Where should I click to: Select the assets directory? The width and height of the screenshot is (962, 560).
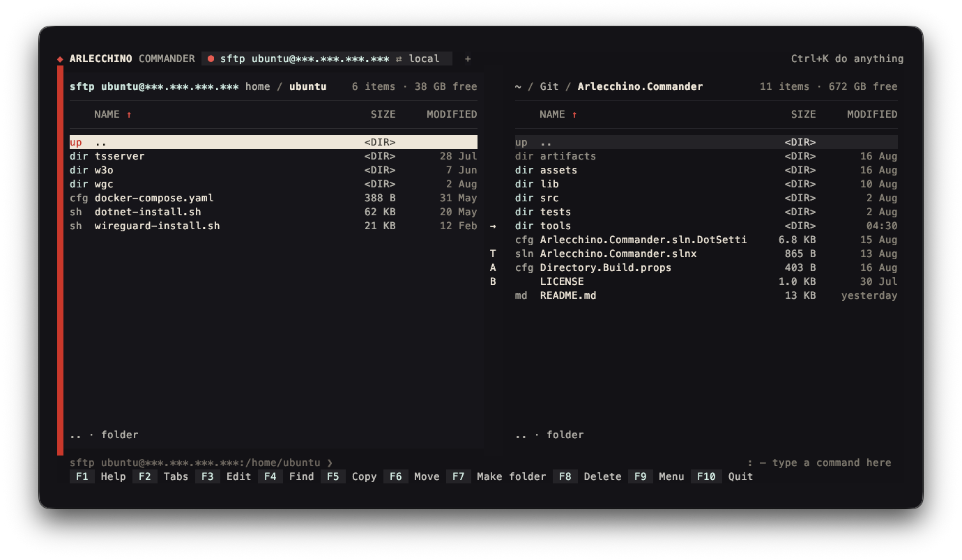pyautogui.click(x=706, y=170)
